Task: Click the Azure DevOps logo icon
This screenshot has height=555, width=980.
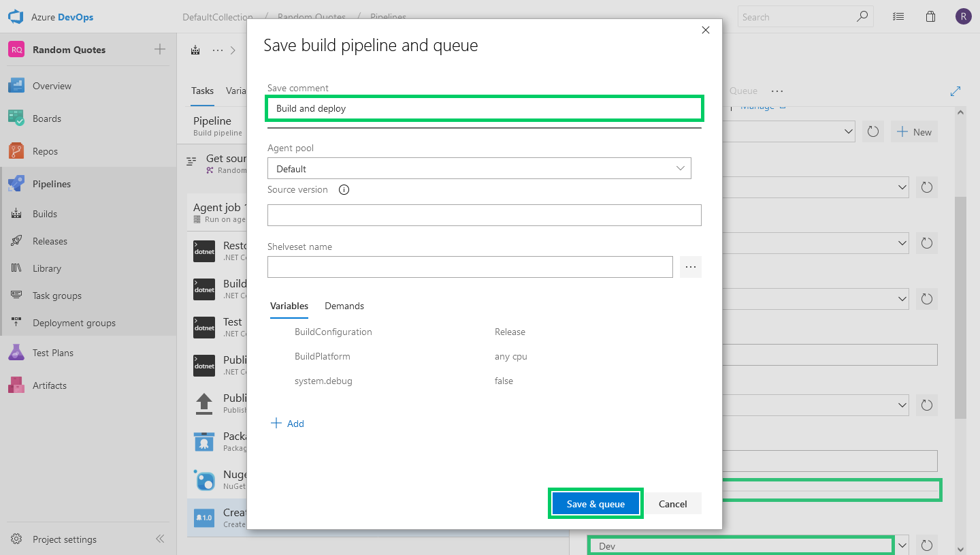Action: 16,17
